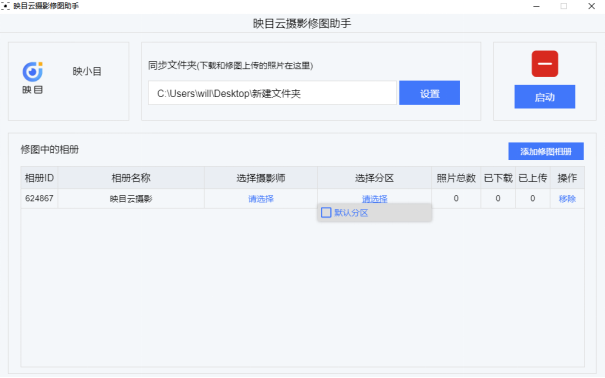
Task: Click the 设置 button
Action: pyautogui.click(x=429, y=93)
